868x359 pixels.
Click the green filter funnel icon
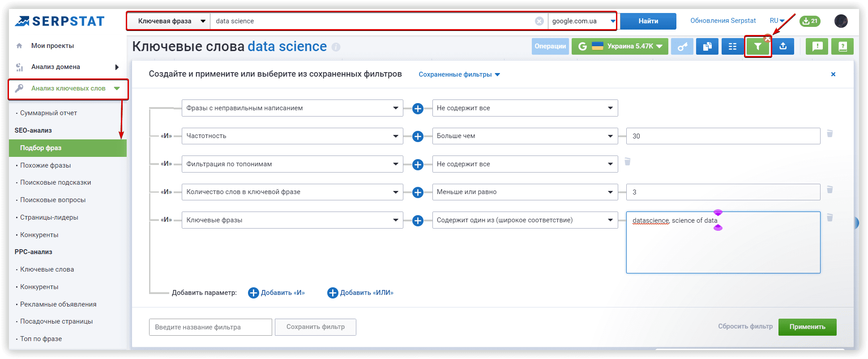pyautogui.click(x=757, y=47)
